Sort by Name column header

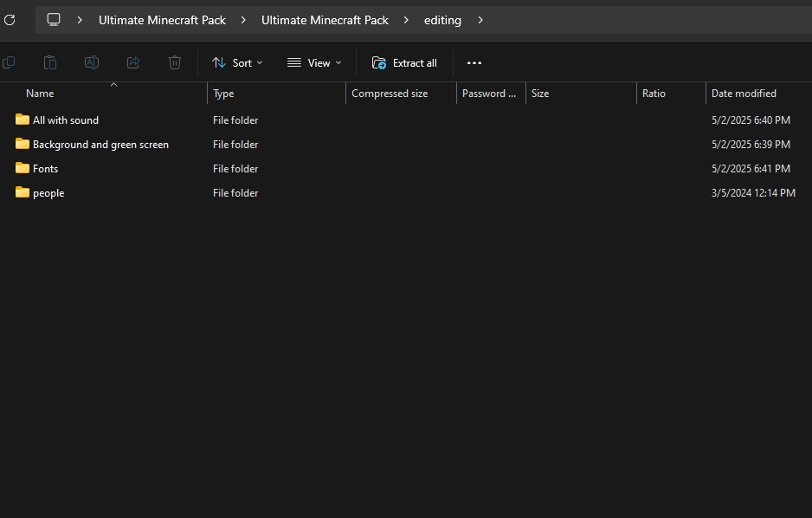40,94
